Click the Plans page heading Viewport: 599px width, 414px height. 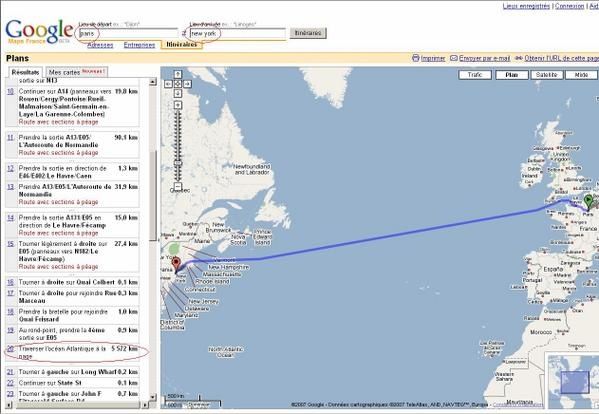pos(18,58)
